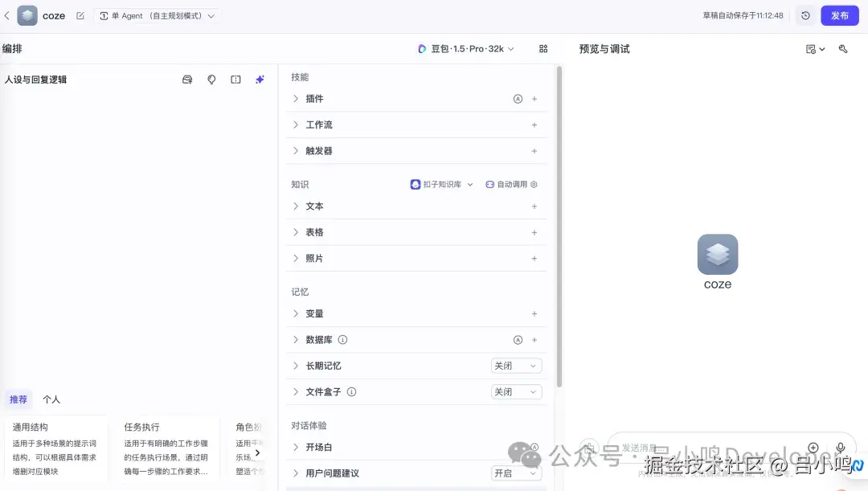Image resolution: width=868 pixels, height=491 pixels.
Task: Add a workflow with the 工作流 plus
Action: [x=534, y=125]
